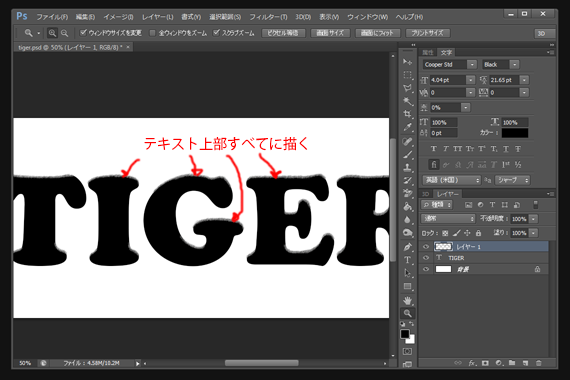Select the Path Selection tool
This screenshot has height=380, width=570.
(x=408, y=273)
